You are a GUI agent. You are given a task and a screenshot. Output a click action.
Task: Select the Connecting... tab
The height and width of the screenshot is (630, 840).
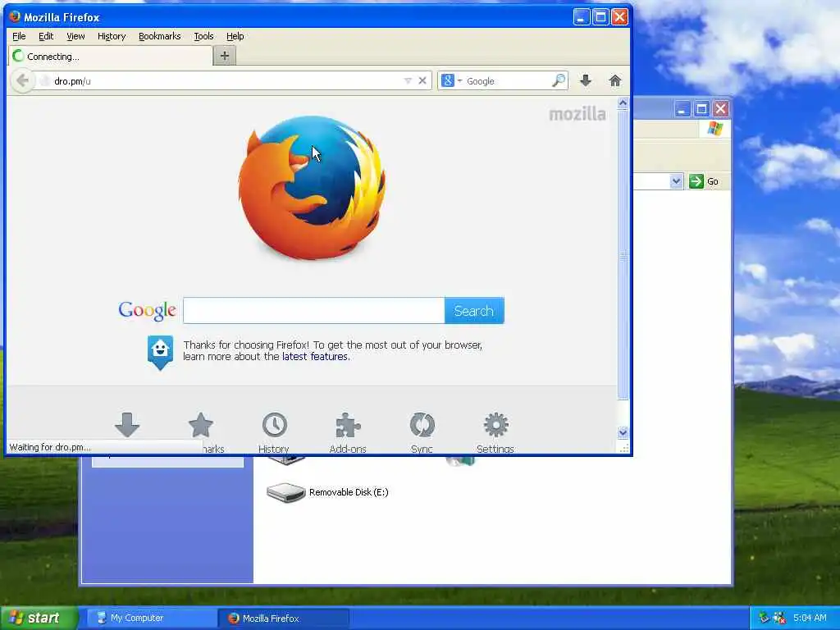coord(111,57)
